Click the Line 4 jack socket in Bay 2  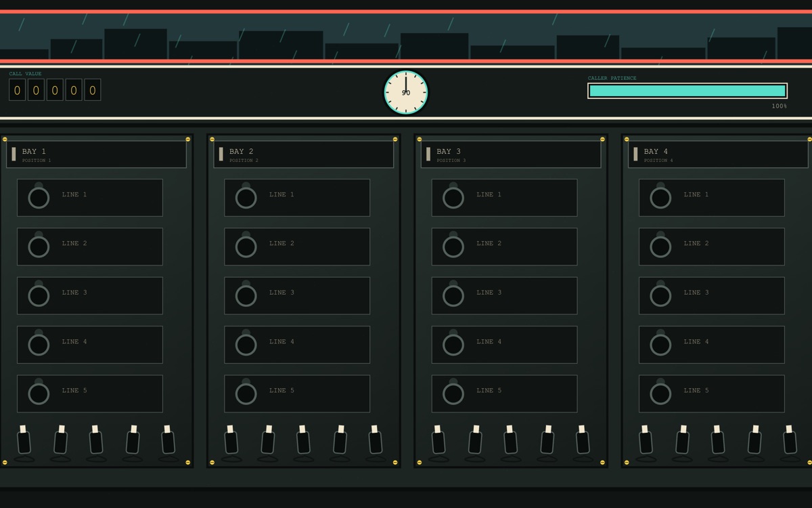click(x=246, y=345)
